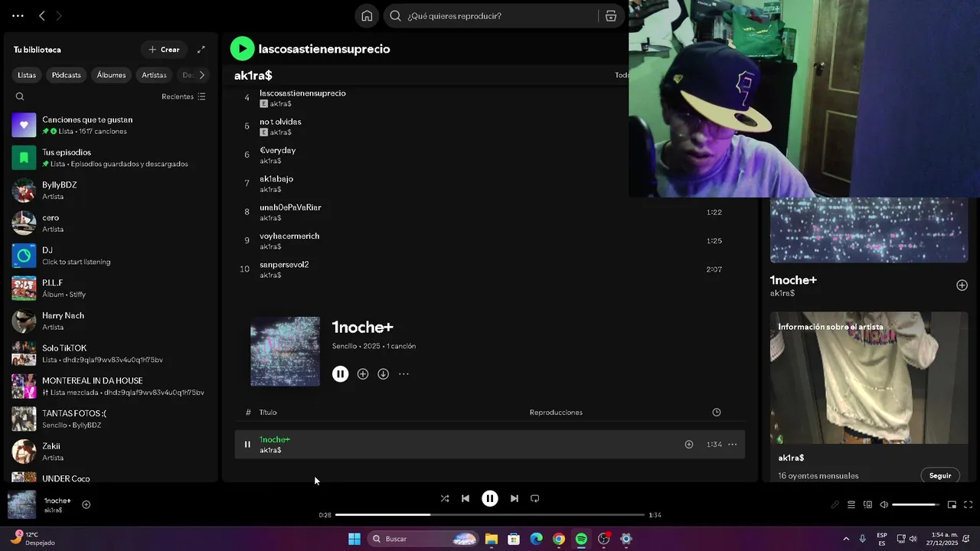Save 1noche+ single to library
This screenshot has width=980, height=551.
click(363, 374)
